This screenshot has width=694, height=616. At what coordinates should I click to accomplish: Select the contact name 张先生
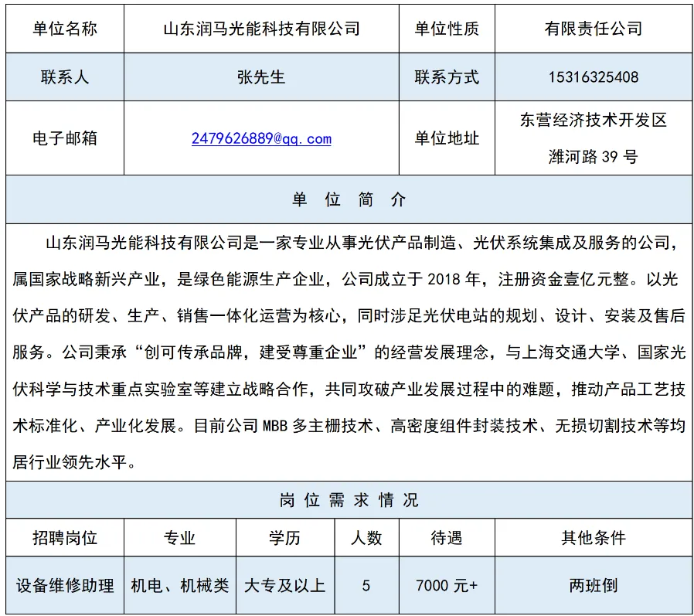click(x=261, y=77)
